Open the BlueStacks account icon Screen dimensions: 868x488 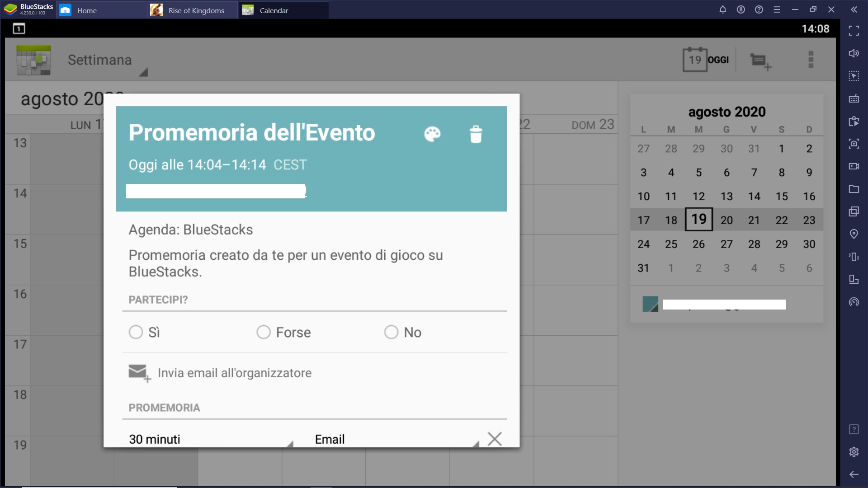(x=741, y=9)
